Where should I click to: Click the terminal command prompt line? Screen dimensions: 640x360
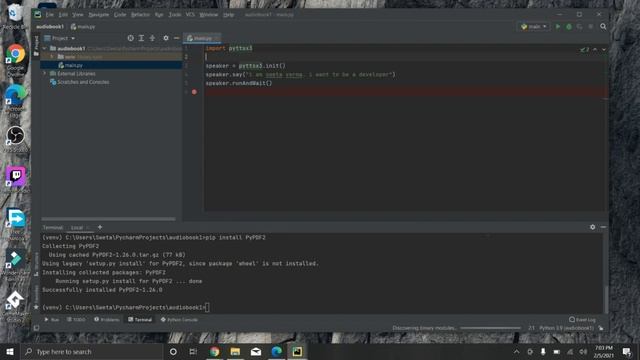126,307
